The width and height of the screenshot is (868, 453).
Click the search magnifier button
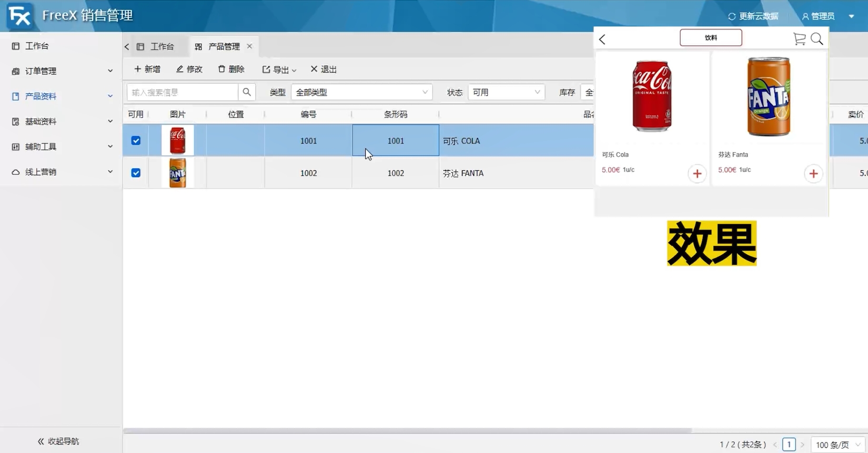click(x=247, y=92)
